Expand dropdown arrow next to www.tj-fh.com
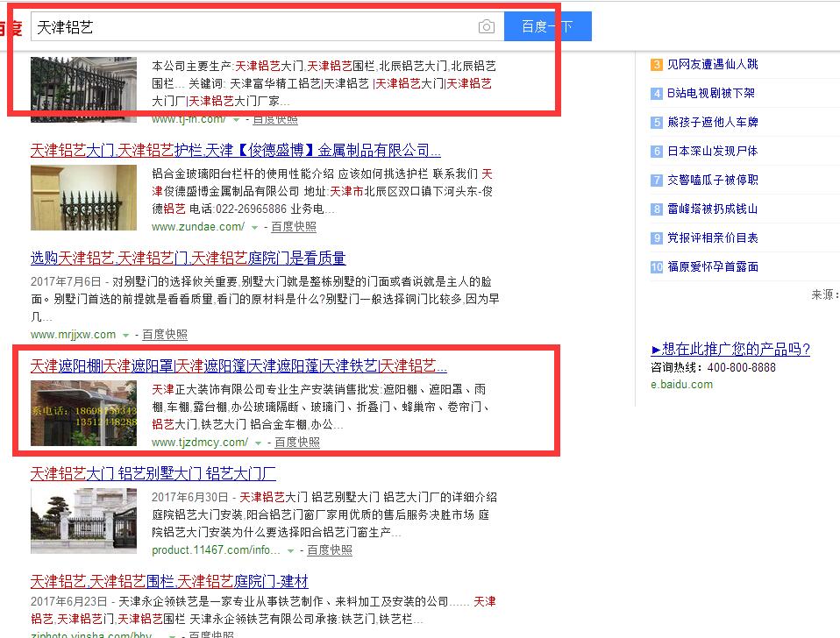The height and width of the screenshot is (638, 840). (x=236, y=120)
